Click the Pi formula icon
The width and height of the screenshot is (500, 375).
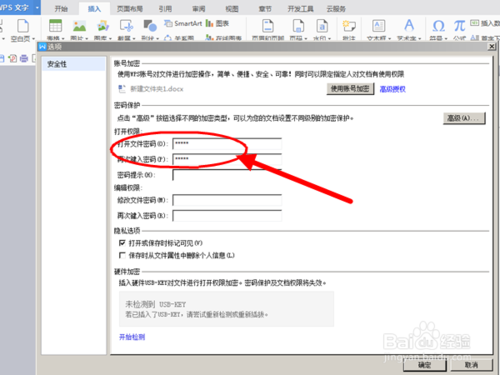click(x=459, y=26)
